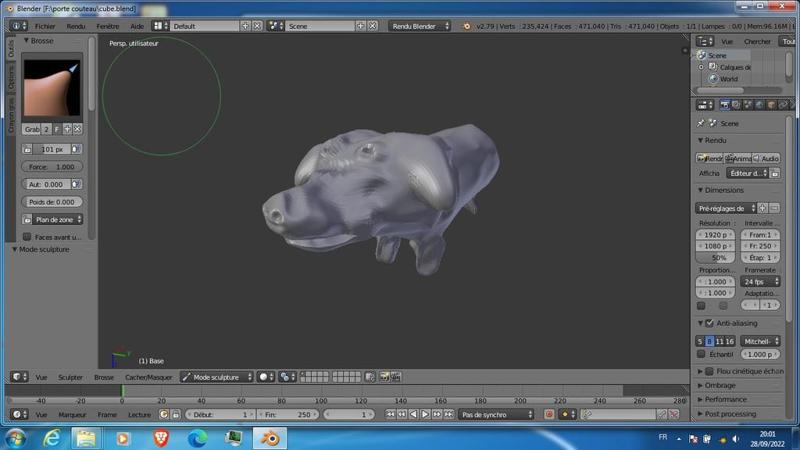Select the Scene item in outliner

point(717,55)
